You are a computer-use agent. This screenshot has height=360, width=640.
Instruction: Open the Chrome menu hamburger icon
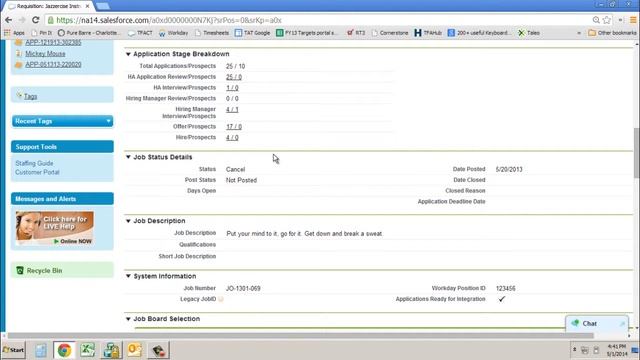coord(633,20)
